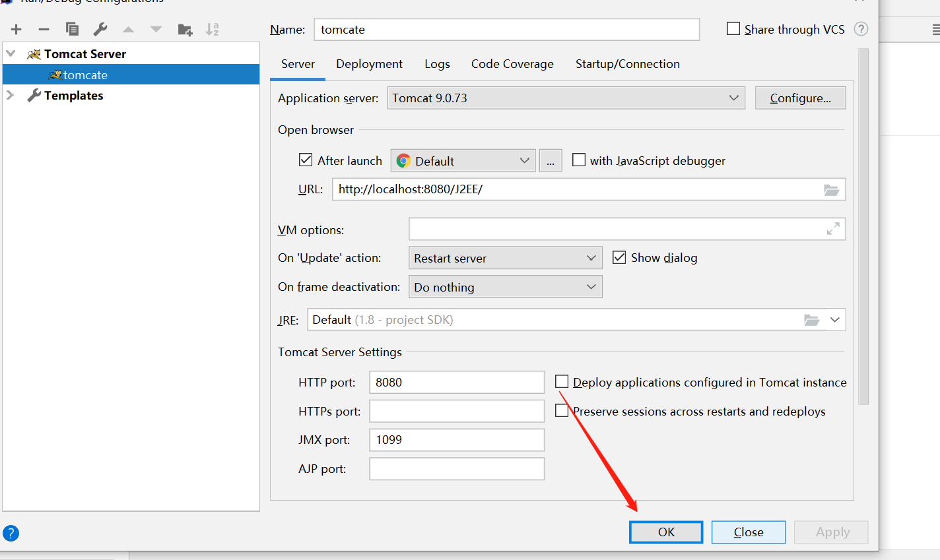Image resolution: width=940 pixels, height=560 pixels.
Task: Open edit templates wrench icon
Action: (x=100, y=29)
